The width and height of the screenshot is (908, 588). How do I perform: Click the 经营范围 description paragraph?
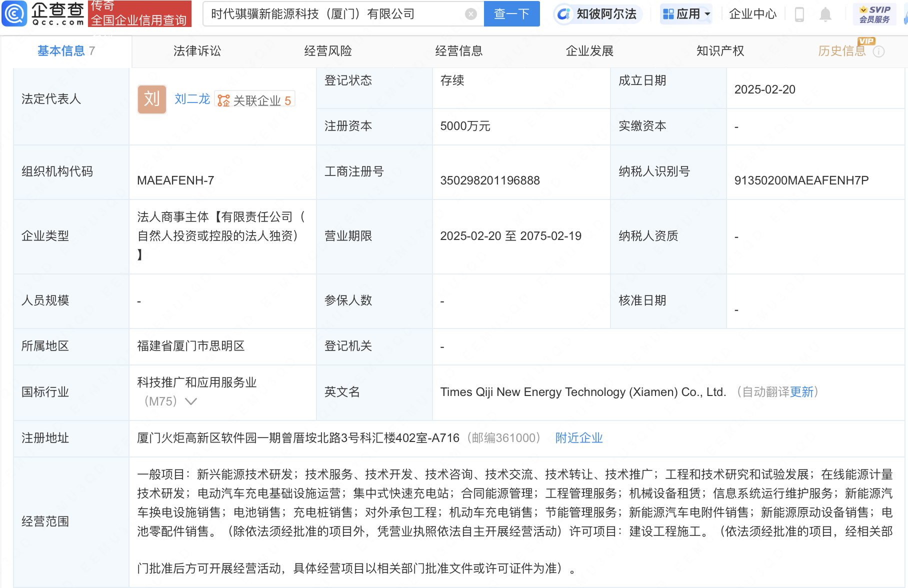click(515, 521)
